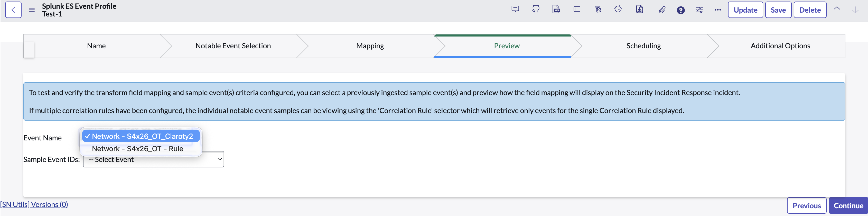The image size is (868, 216).
Task: Open the text settings gear icon
Action: pyautogui.click(x=598, y=10)
